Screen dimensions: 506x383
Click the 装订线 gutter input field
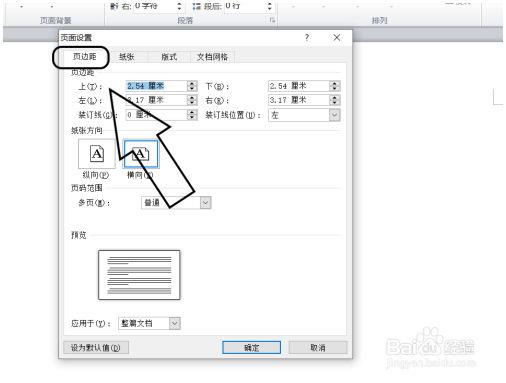tap(156, 115)
